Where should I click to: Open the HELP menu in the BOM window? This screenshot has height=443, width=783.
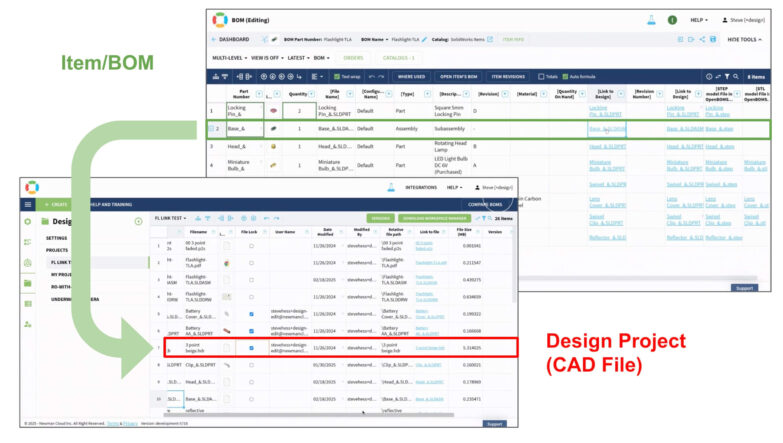(x=699, y=20)
